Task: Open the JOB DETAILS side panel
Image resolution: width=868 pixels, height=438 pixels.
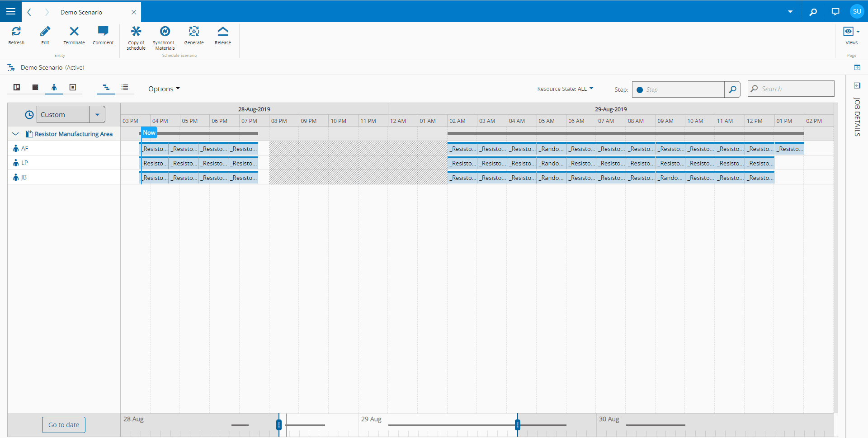Action: click(x=857, y=117)
